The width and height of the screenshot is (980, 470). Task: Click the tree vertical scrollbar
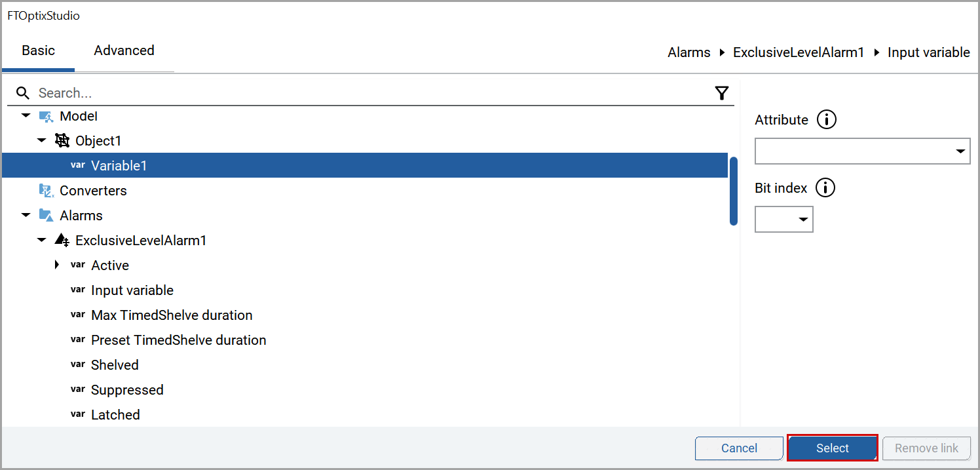click(734, 191)
